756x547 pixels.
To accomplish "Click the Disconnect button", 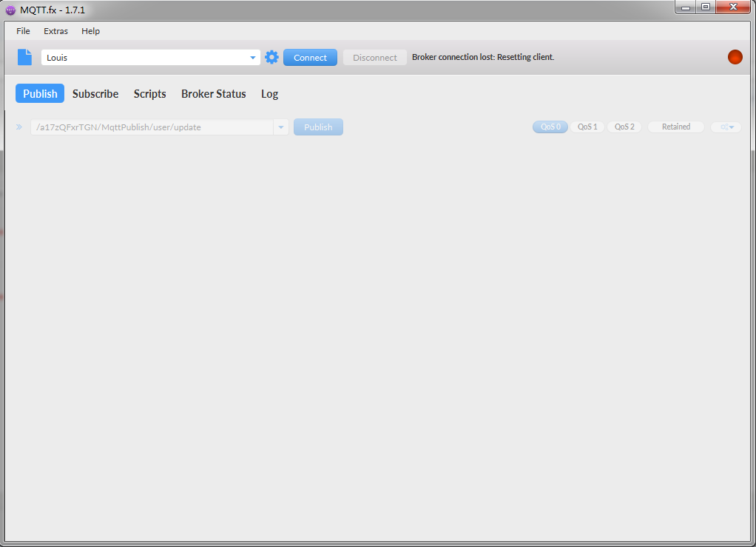I will [374, 58].
